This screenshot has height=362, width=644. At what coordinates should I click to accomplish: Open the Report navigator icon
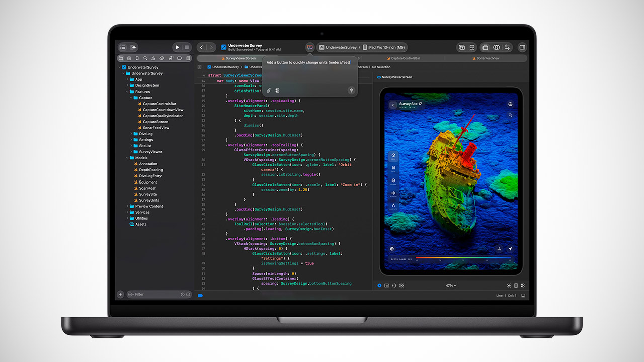tap(188, 58)
